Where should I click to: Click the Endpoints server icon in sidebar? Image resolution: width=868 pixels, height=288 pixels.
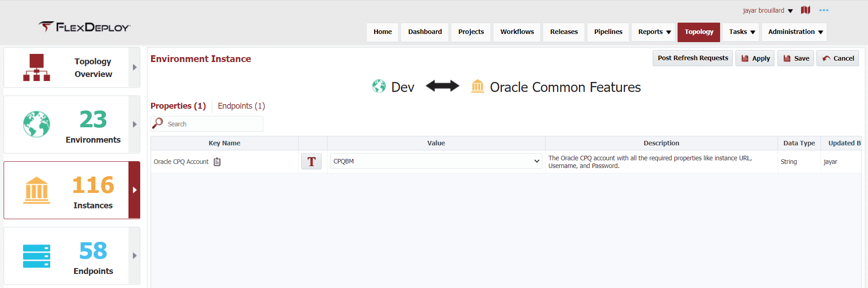coord(37,256)
